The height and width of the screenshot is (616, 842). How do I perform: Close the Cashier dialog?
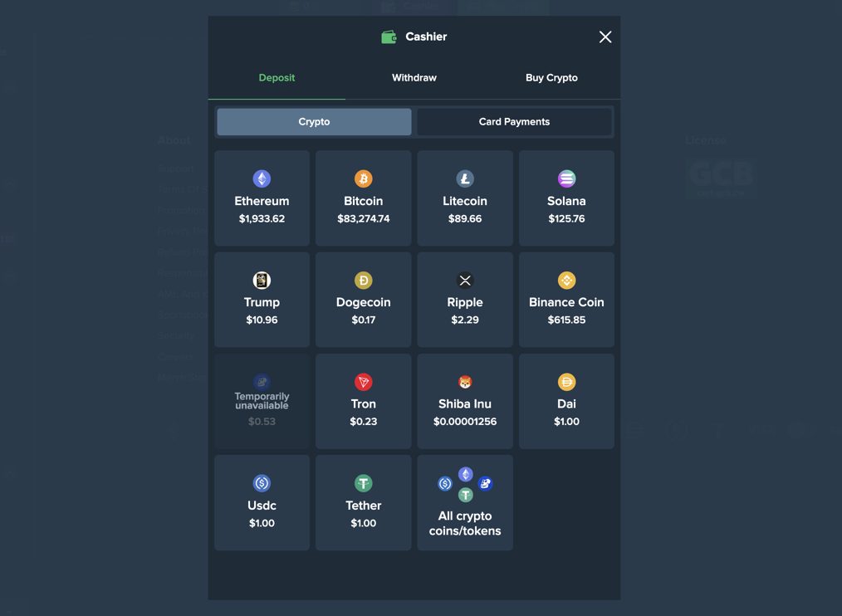coord(605,37)
